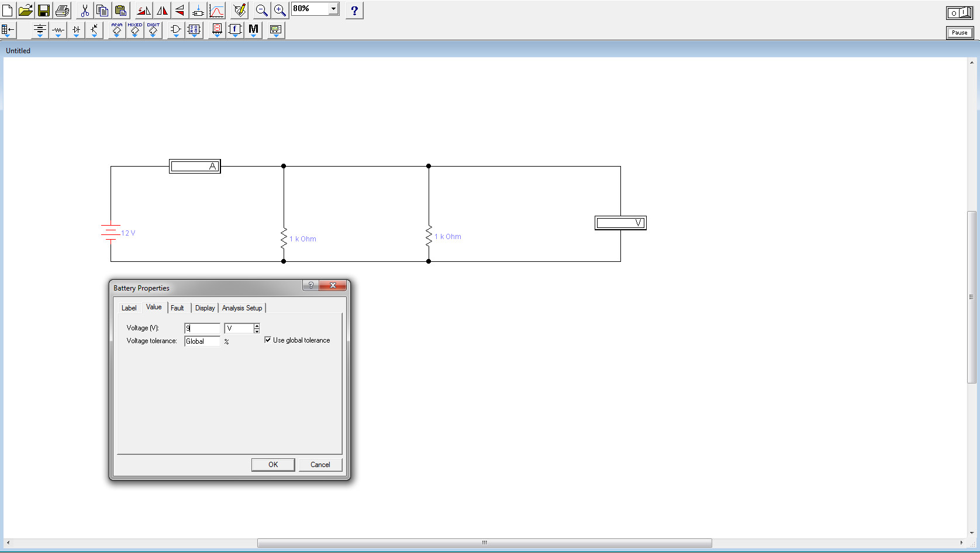The width and height of the screenshot is (980, 553).
Task: Open component properties tag icon
Action: click(x=240, y=10)
